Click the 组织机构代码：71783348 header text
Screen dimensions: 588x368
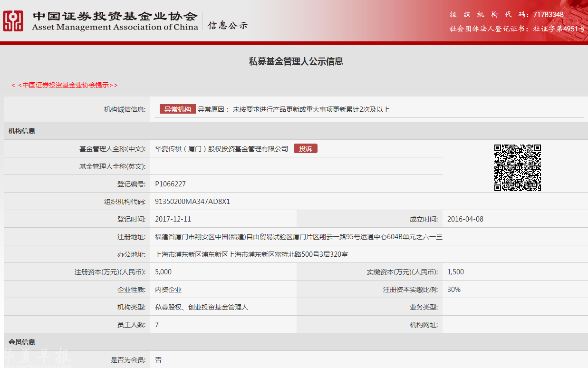point(507,15)
